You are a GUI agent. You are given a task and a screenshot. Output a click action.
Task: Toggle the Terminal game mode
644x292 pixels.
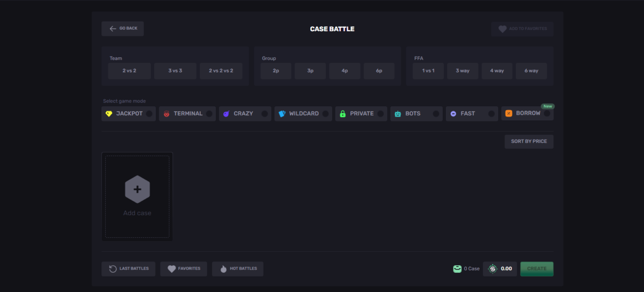tap(209, 114)
